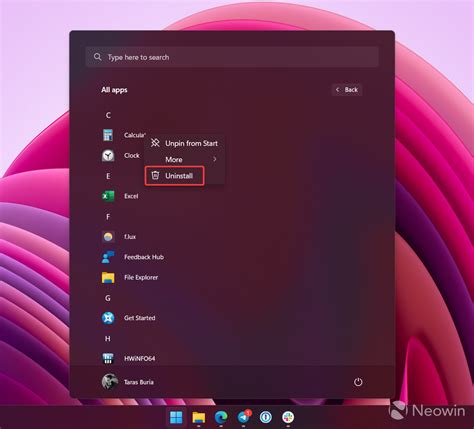Viewport: 474px width, 429px height.
Task: Click the Taras Buria profile avatar
Action: 110,382
